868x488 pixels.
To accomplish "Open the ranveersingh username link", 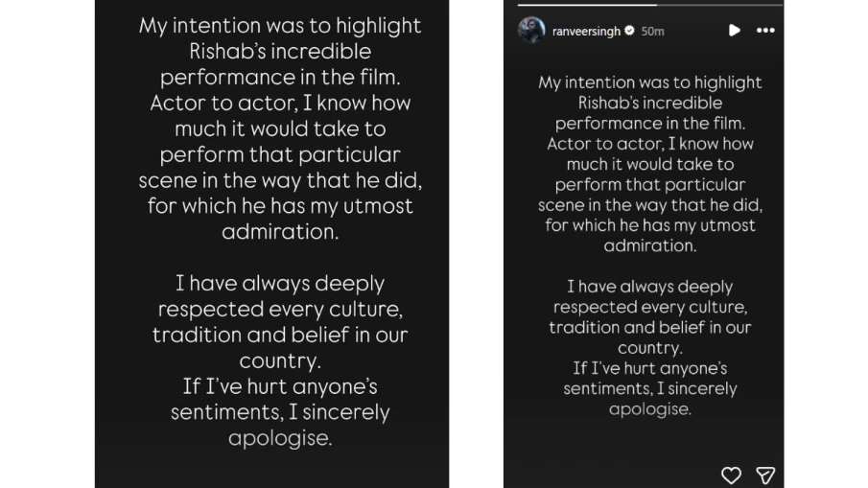I will click(586, 31).
